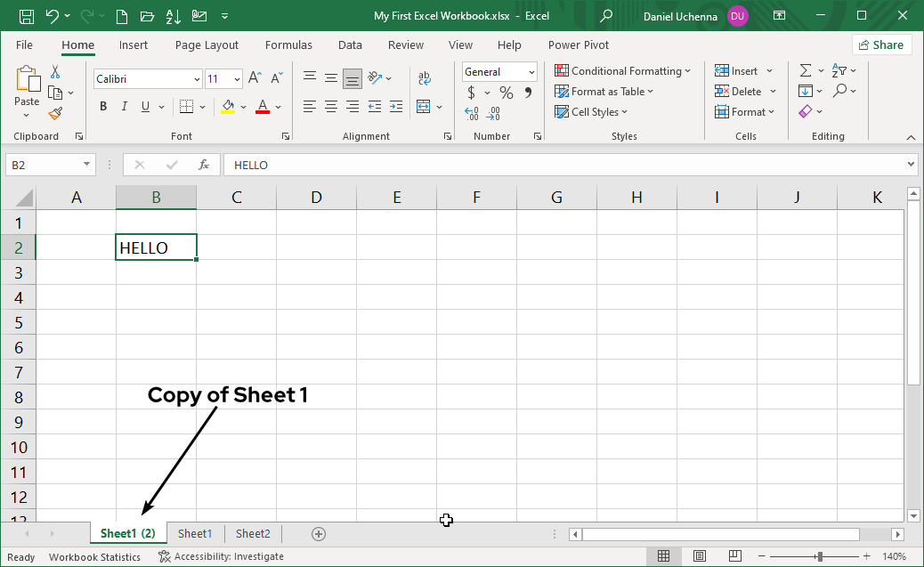Toggle bold formatting for cell B2
Image resolution: width=924 pixels, height=567 pixels.
(x=102, y=106)
